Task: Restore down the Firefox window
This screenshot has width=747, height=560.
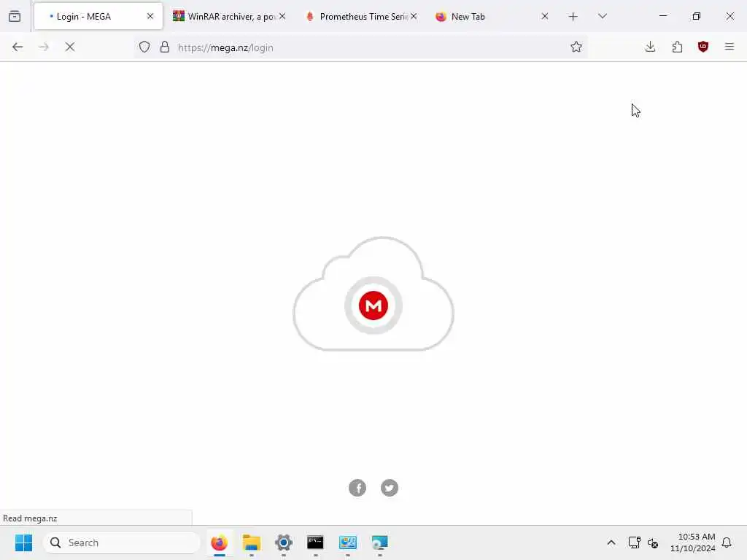Action: (697, 16)
